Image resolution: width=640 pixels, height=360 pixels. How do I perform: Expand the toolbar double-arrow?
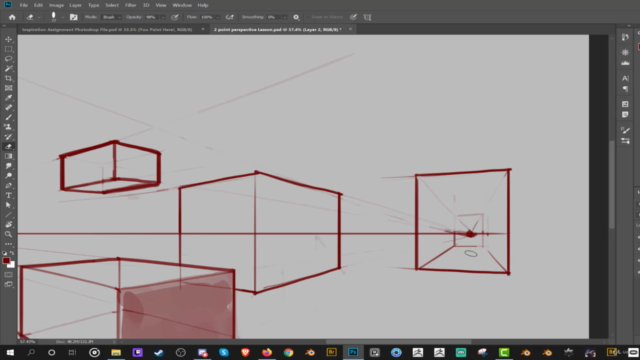coord(4,26)
